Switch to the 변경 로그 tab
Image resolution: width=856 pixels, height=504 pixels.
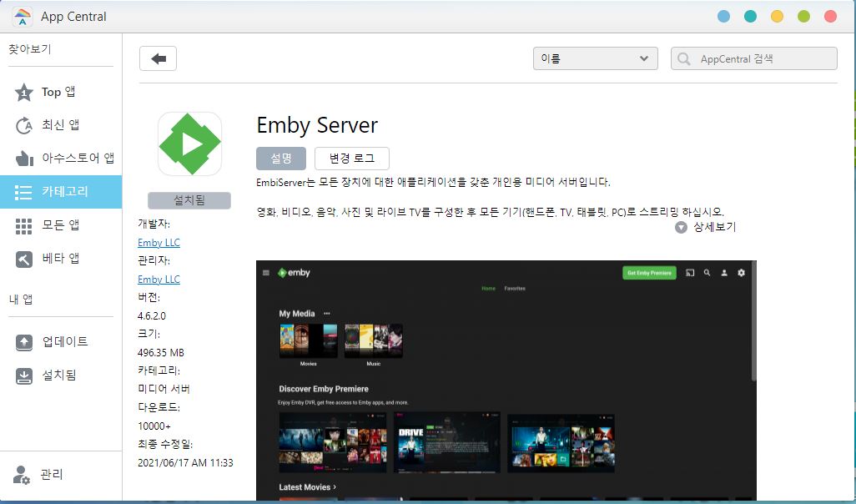pyautogui.click(x=351, y=159)
